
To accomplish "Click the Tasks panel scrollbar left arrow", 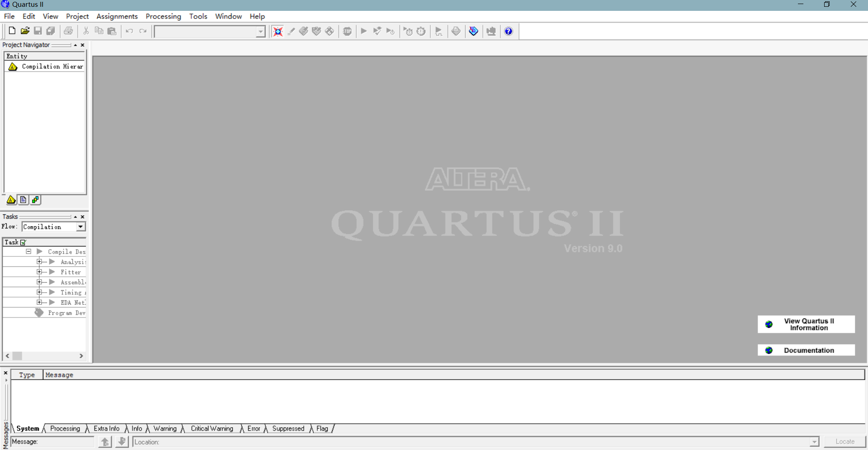I will pos(7,356).
